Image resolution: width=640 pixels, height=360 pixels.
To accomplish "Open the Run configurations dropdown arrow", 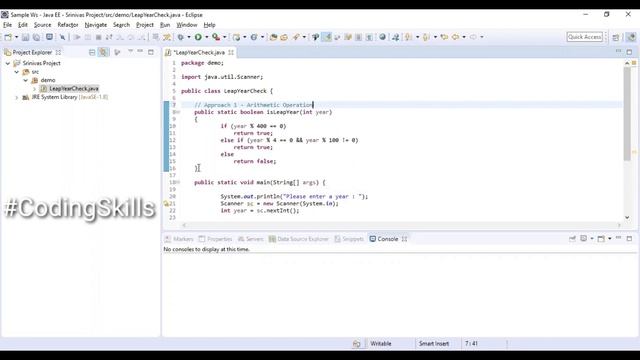I will [x=206, y=37].
